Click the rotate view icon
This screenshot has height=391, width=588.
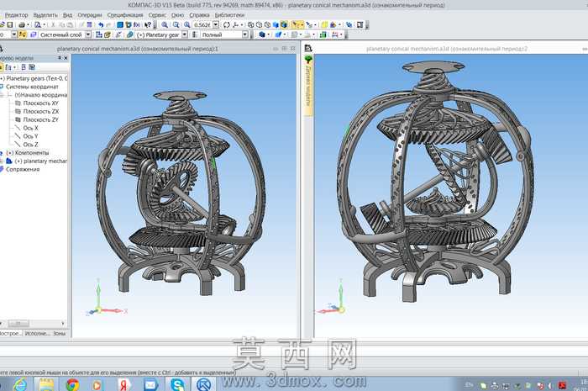[227, 24]
